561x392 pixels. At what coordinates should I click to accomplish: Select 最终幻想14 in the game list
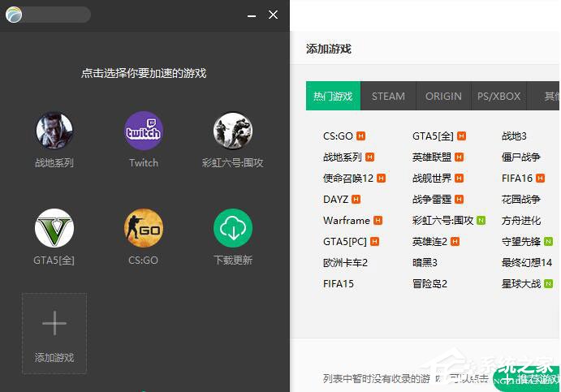(527, 262)
